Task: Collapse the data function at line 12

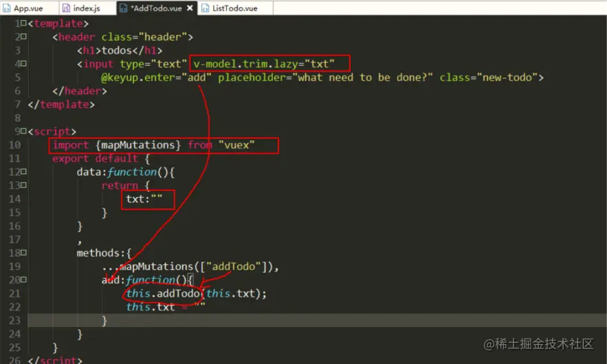Action: pos(23,172)
